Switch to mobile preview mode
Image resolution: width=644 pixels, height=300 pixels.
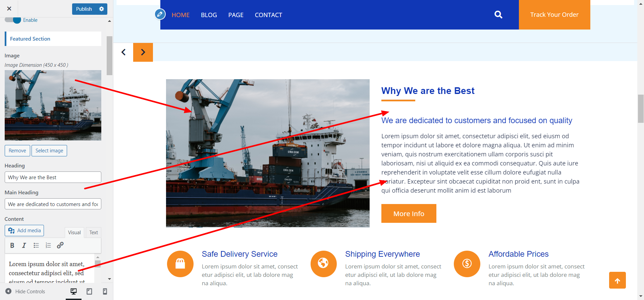pyautogui.click(x=105, y=291)
